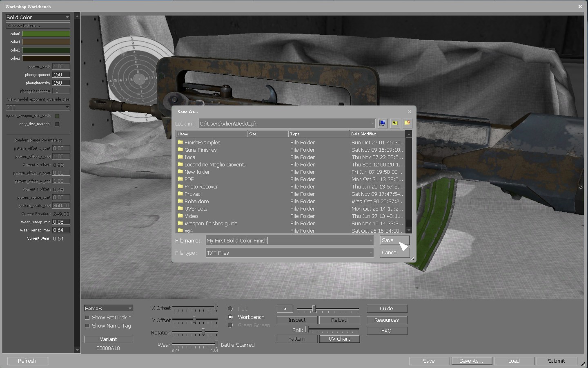The image size is (588, 368).
Task: Create a new folder icon
Action: tap(407, 123)
